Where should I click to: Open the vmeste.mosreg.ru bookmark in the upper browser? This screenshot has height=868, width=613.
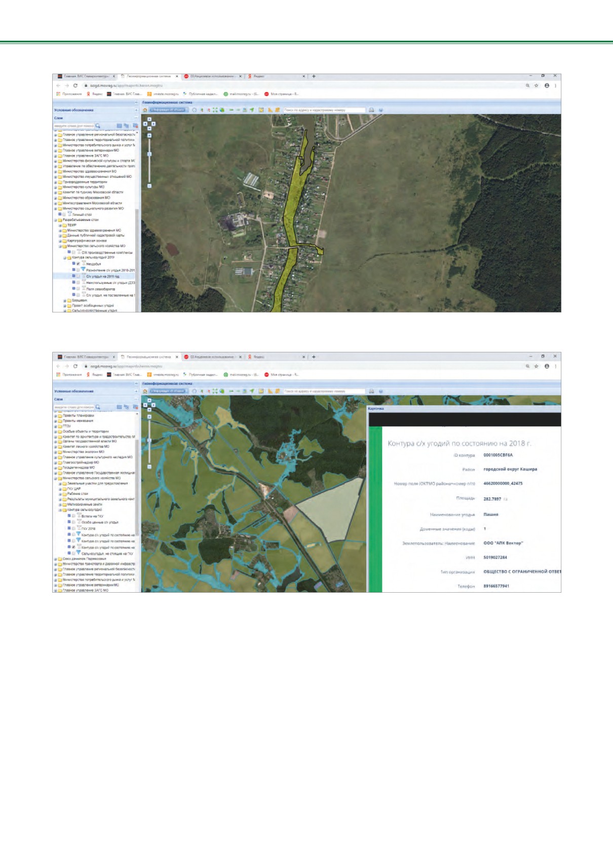[x=163, y=94]
